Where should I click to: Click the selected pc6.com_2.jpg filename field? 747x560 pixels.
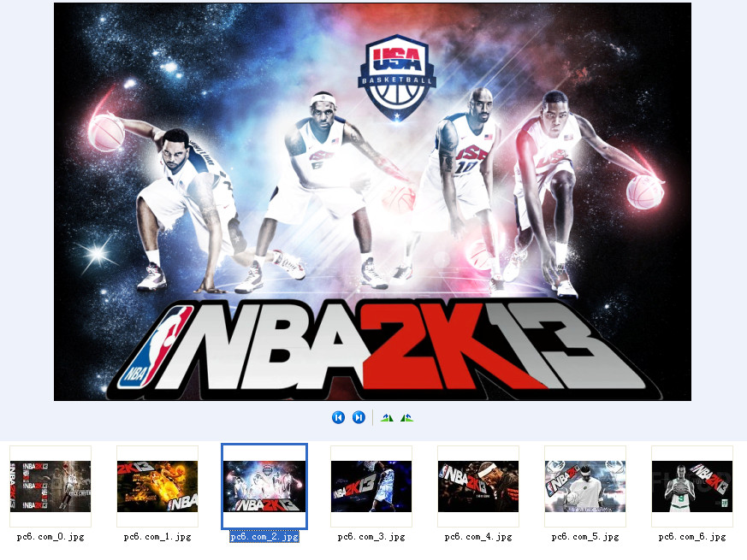pos(264,537)
